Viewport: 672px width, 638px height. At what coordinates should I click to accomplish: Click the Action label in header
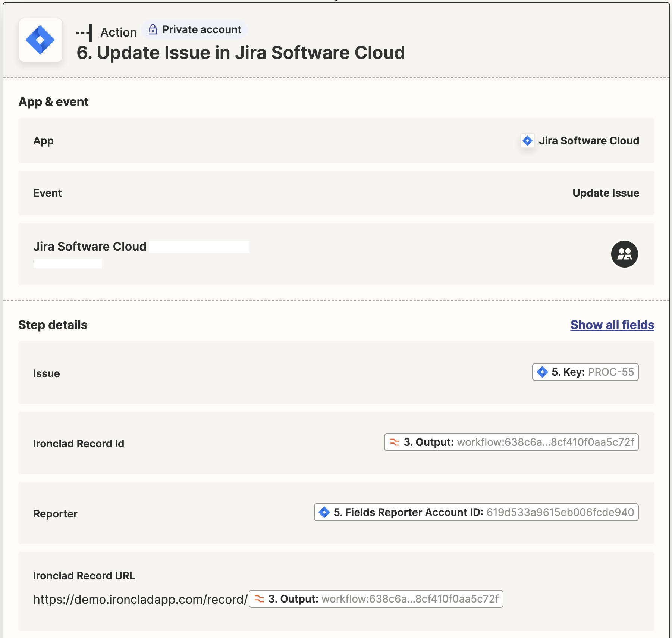click(119, 32)
